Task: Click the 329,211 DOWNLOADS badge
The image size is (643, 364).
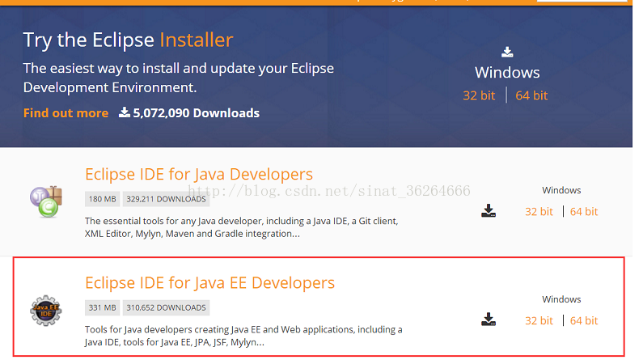Action: (166, 199)
